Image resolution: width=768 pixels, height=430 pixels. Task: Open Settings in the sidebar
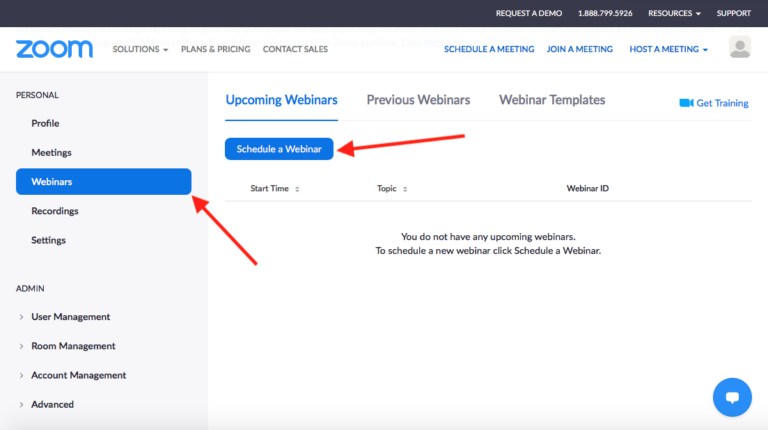[x=48, y=240]
